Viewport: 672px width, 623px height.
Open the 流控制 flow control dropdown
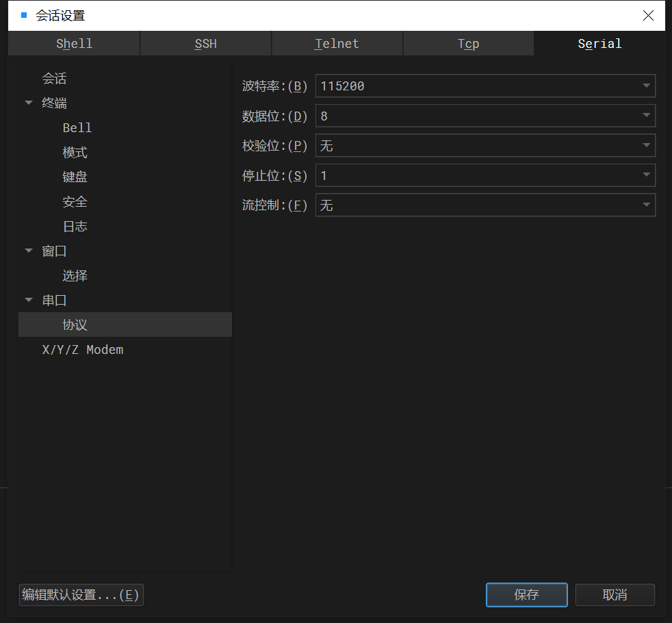[485, 205]
